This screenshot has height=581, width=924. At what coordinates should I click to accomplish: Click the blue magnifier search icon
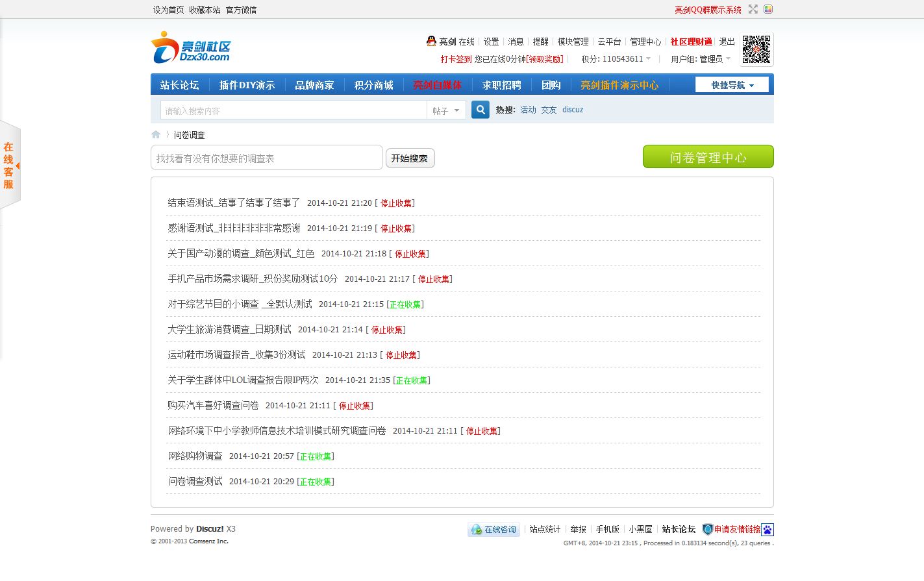481,110
